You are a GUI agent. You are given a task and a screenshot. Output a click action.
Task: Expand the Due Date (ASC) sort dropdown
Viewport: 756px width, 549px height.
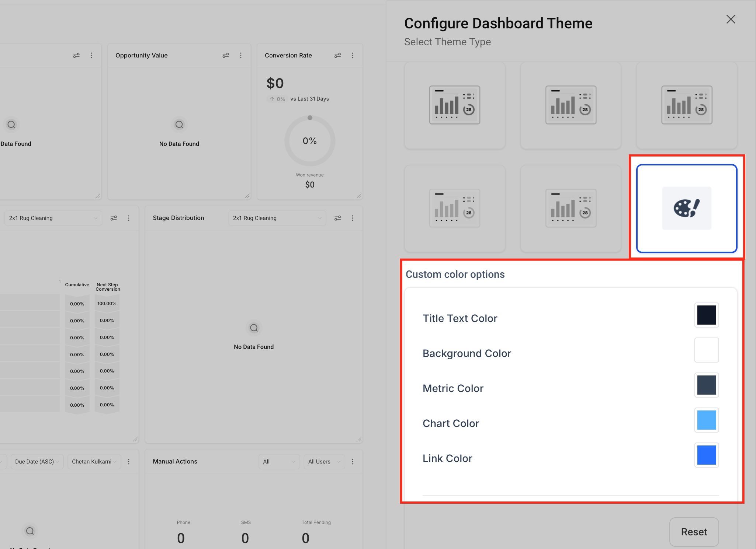click(37, 462)
